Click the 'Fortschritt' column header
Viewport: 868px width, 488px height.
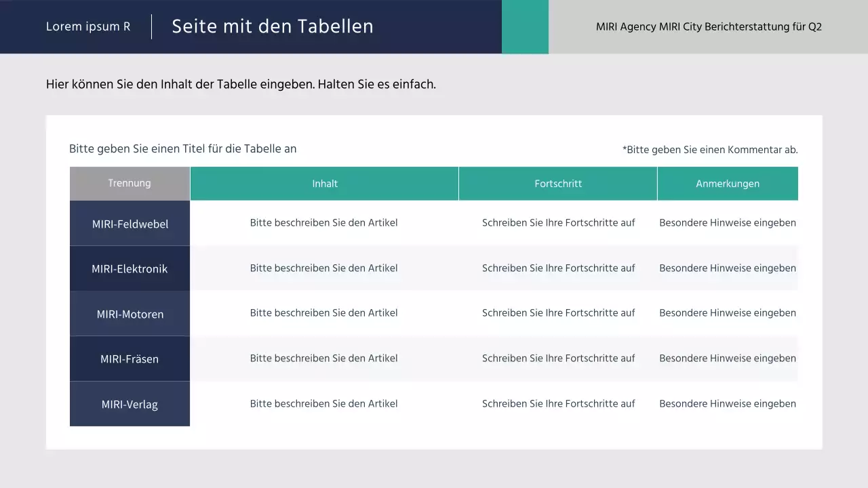[x=558, y=183]
